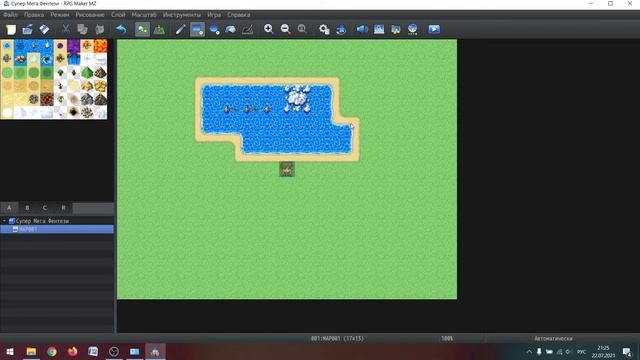This screenshot has width=640, height=360.
Task: Open the Рисование menu
Action: click(90, 15)
